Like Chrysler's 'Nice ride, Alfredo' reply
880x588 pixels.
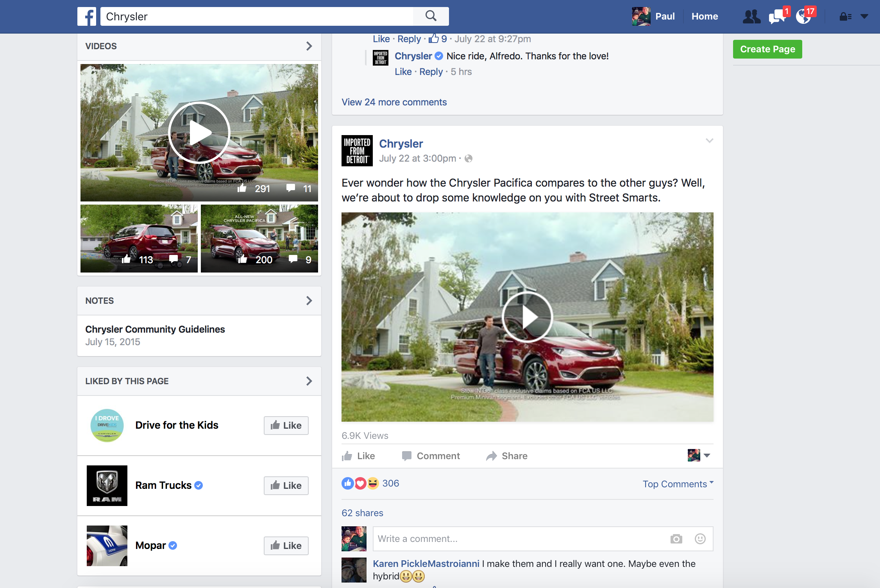point(403,72)
